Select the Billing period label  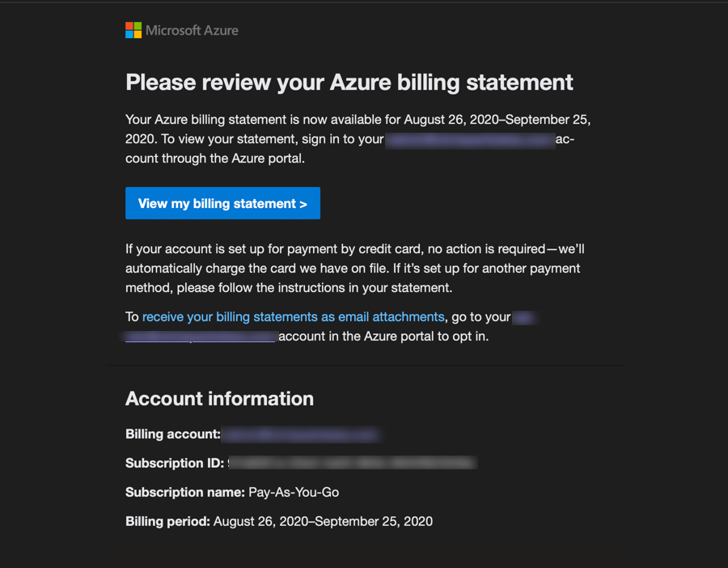(x=167, y=521)
